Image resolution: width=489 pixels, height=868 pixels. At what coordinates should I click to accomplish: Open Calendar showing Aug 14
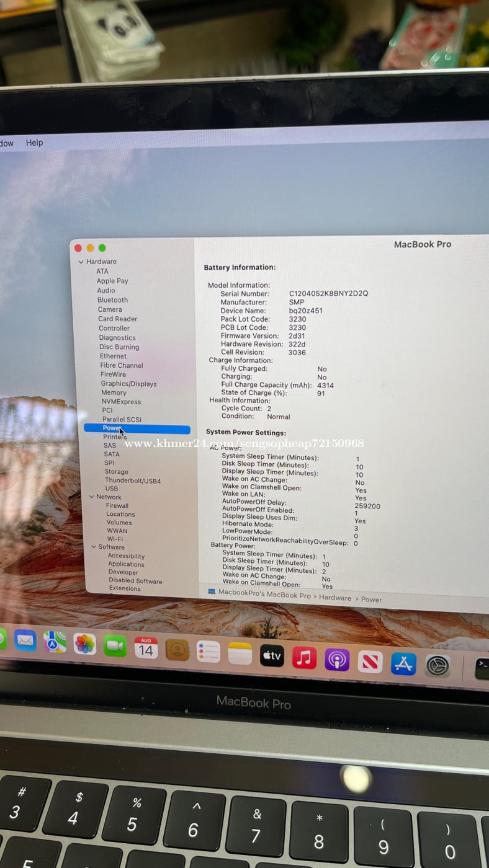coord(146,648)
